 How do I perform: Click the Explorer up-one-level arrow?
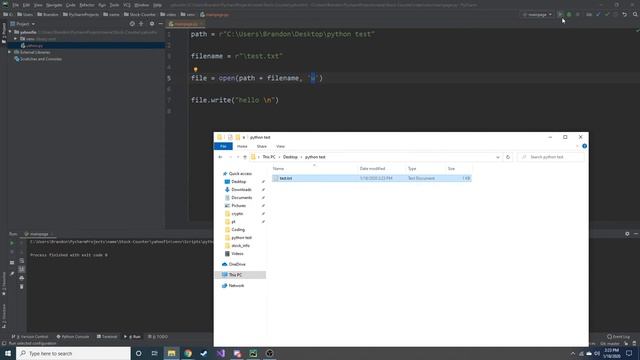tap(245, 157)
